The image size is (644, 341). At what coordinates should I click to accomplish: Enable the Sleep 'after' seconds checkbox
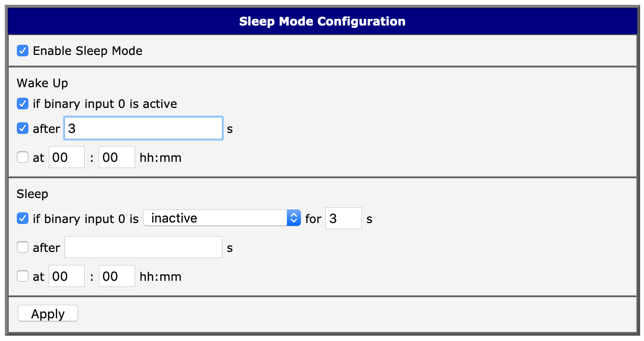23,248
